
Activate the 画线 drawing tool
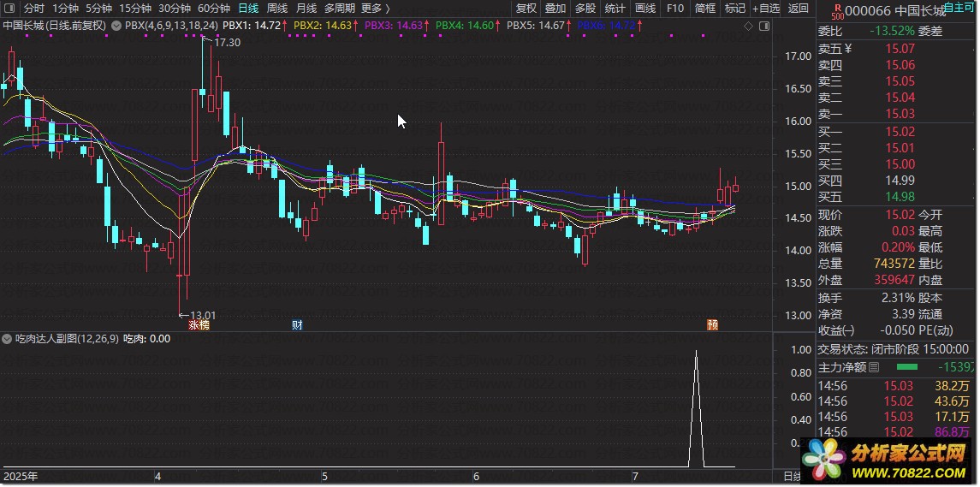tap(645, 8)
